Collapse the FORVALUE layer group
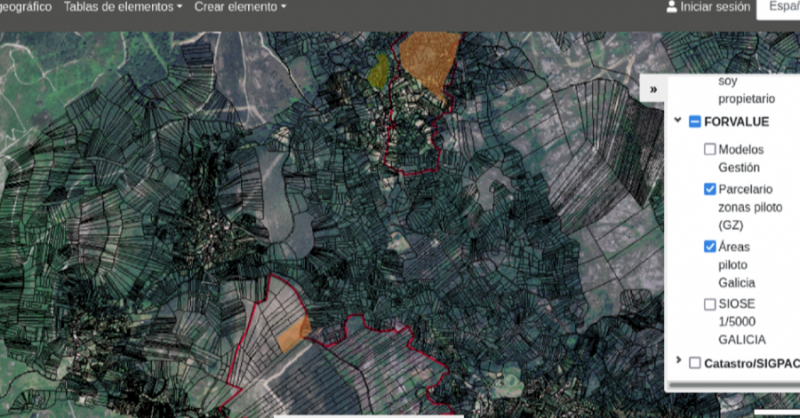 pos(678,121)
